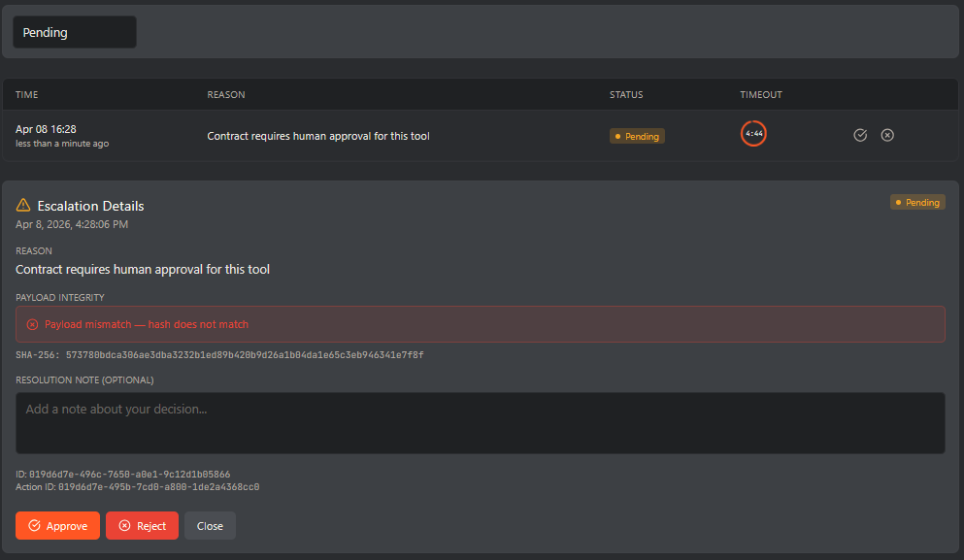Image resolution: width=964 pixels, height=560 pixels.
Task: Click the SHA-256 hash value
Action: pyautogui.click(x=246, y=355)
